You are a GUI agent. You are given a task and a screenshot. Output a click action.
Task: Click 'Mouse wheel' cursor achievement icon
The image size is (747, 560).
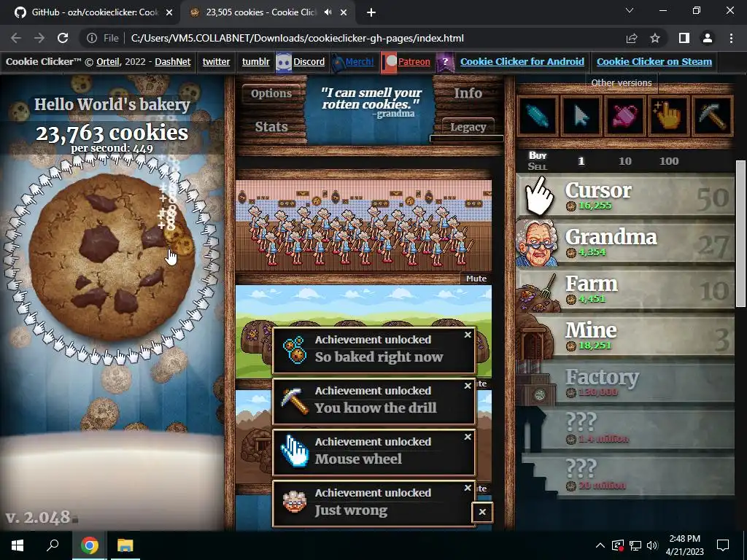pyautogui.click(x=295, y=452)
